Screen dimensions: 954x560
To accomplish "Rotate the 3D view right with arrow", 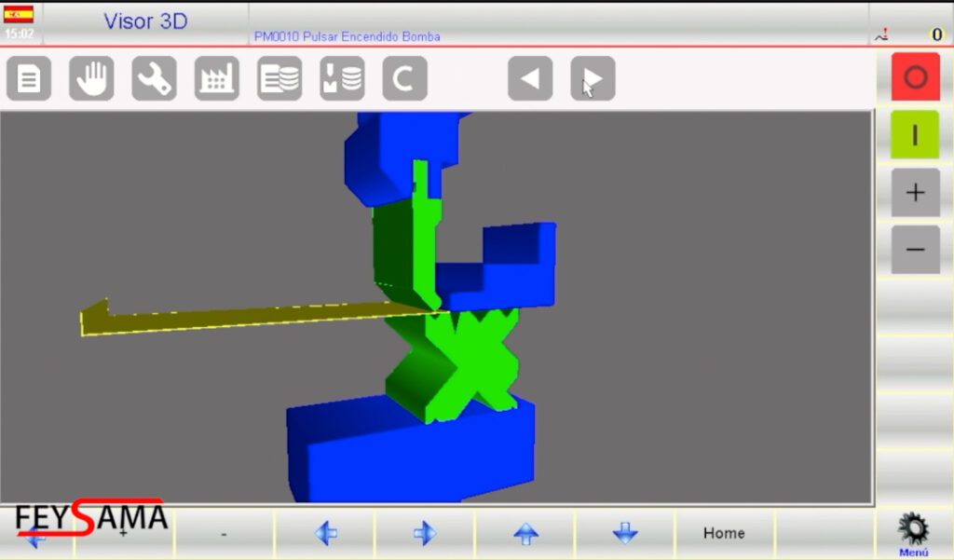I will (425, 533).
